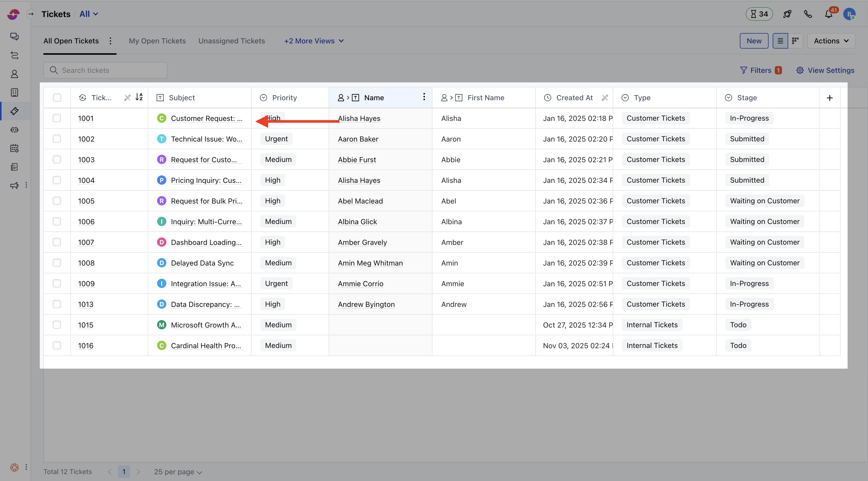Switch to board view using the kanban toggle
This screenshot has width=868, height=481.
796,41
